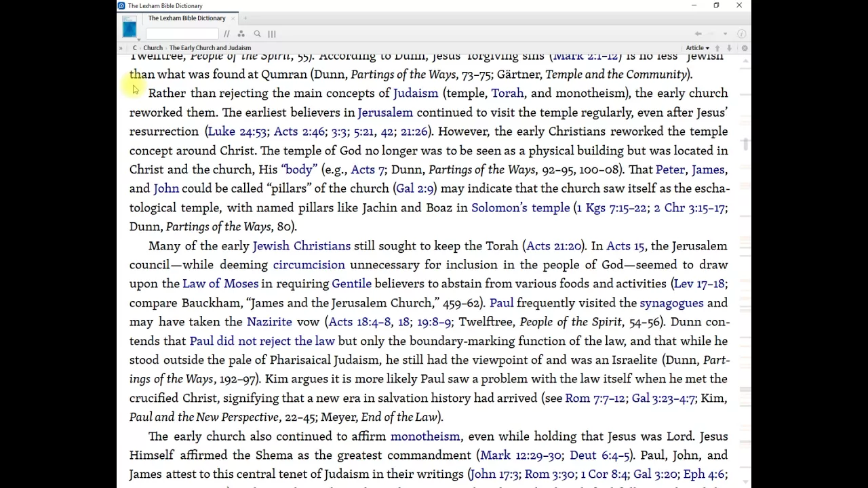Open the 21:26 reference link
Screen dimensions: 868x488
tap(414, 131)
